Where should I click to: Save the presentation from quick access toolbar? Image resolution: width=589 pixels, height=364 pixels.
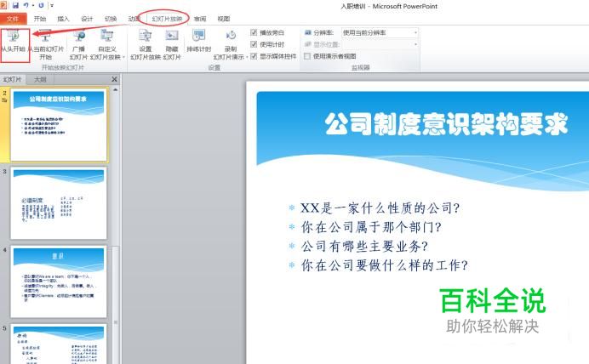[x=15, y=5]
